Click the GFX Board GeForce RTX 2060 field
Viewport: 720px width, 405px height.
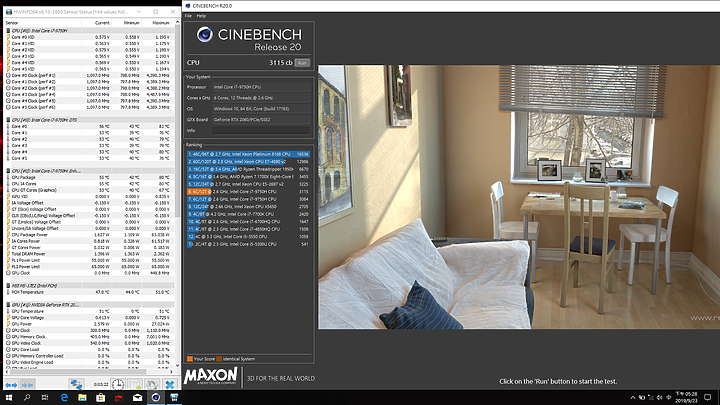pyautogui.click(x=261, y=119)
